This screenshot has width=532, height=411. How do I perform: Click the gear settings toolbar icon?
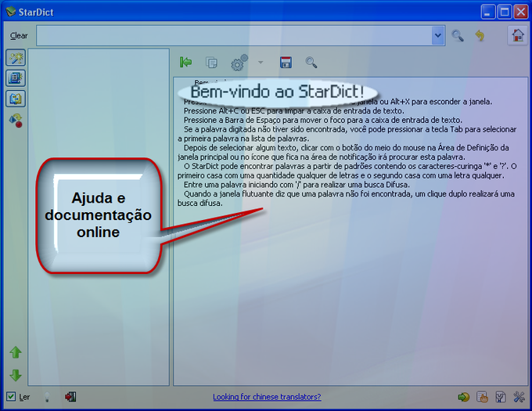point(239,63)
